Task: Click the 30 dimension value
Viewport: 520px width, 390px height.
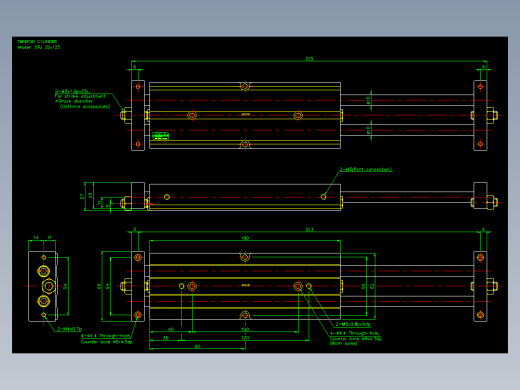Action: (x=165, y=338)
